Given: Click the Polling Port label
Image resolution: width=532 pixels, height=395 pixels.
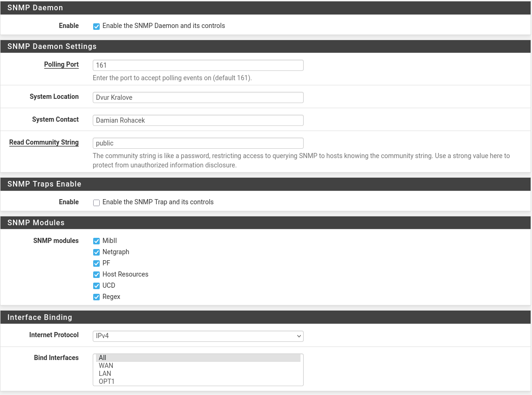Looking at the screenshot, I should coord(61,64).
